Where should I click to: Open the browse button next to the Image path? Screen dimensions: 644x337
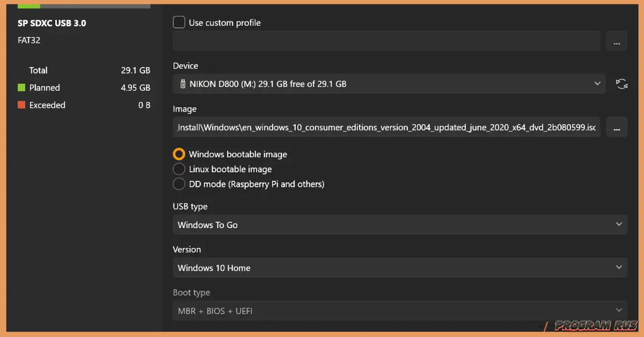pyautogui.click(x=617, y=127)
